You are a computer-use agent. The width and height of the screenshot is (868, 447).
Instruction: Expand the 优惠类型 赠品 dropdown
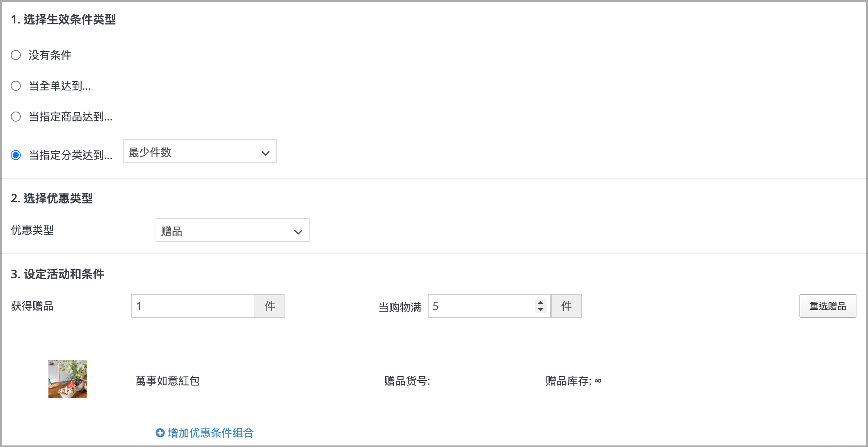pos(233,230)
